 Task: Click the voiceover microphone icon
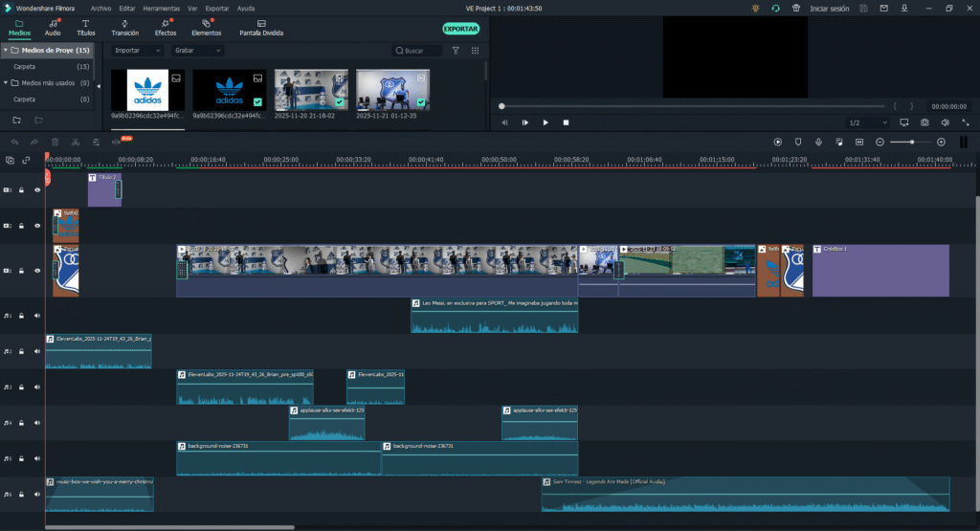pyautogui.click(x=818, y=142)
